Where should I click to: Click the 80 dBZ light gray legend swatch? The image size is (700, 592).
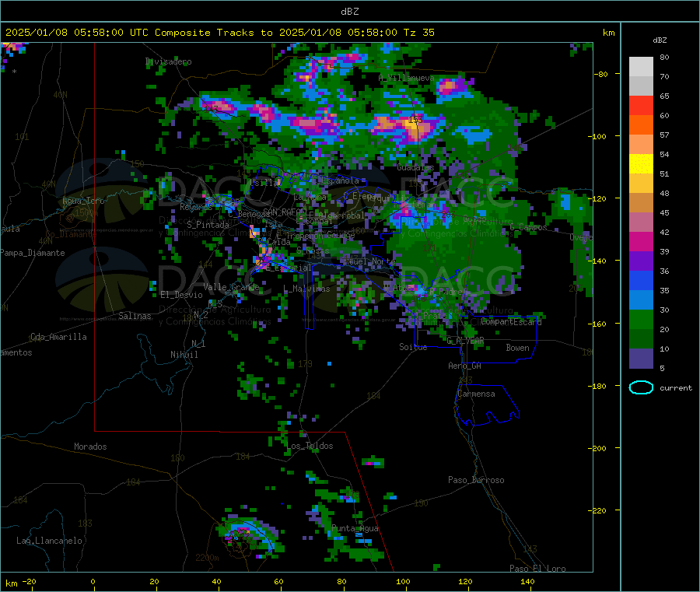pos(641,67)
